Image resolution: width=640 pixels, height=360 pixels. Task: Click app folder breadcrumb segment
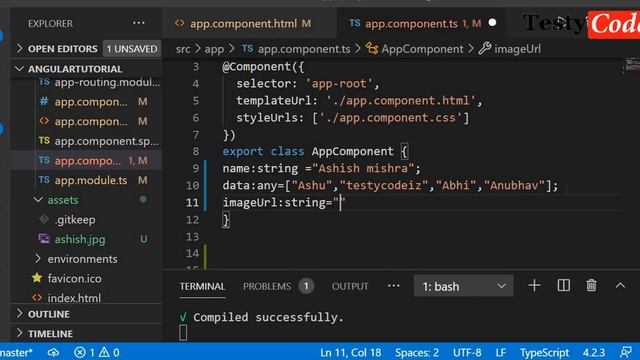[x=214, y=49]
